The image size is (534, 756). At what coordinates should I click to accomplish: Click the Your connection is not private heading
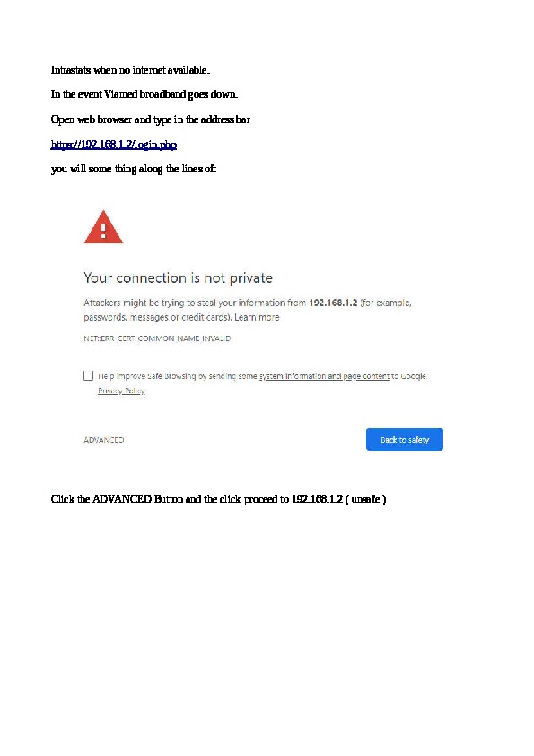click(x=178, y=277)
